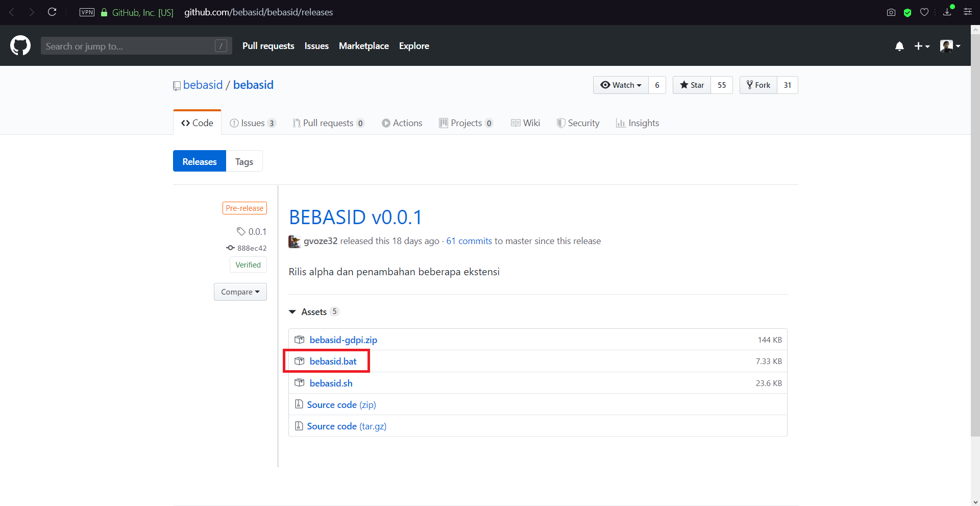Viewport: 980px width, 506px height.
Task: Open Explore in top navigation
Action: point(414,46)
